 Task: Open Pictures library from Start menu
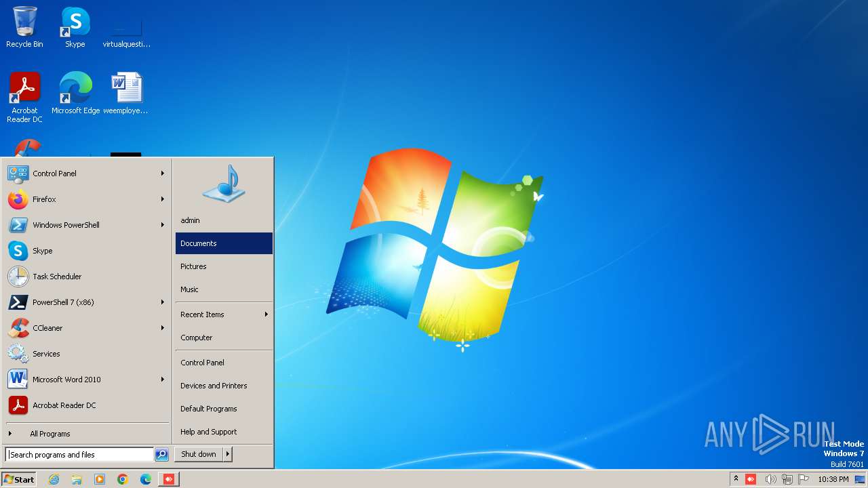(224, 266)
